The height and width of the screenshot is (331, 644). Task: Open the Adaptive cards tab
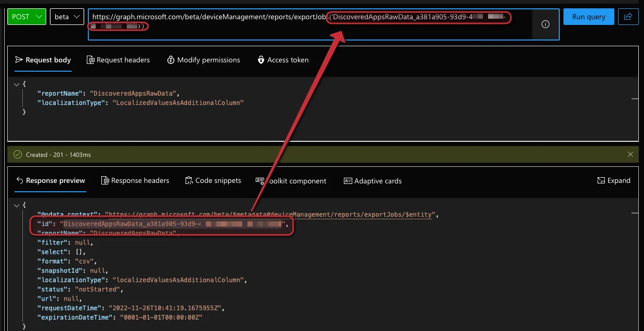[x=373, y=181]
